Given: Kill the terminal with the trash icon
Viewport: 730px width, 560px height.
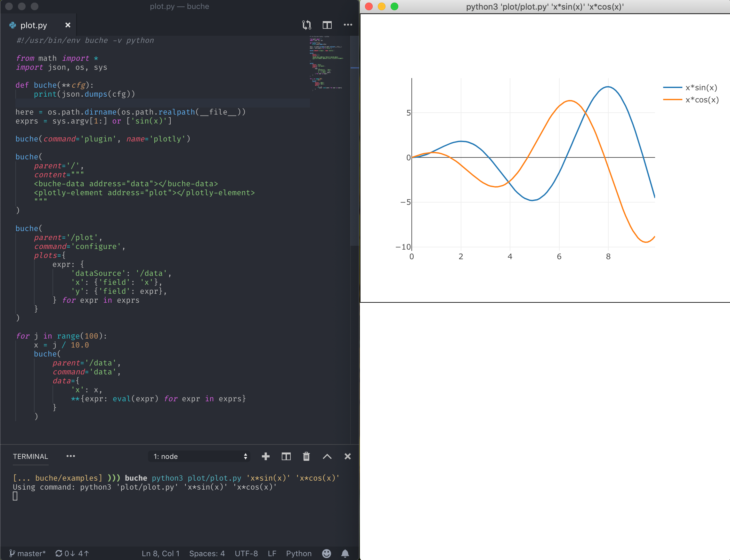Looking at the screenshot, I should [x=306, y=456].
